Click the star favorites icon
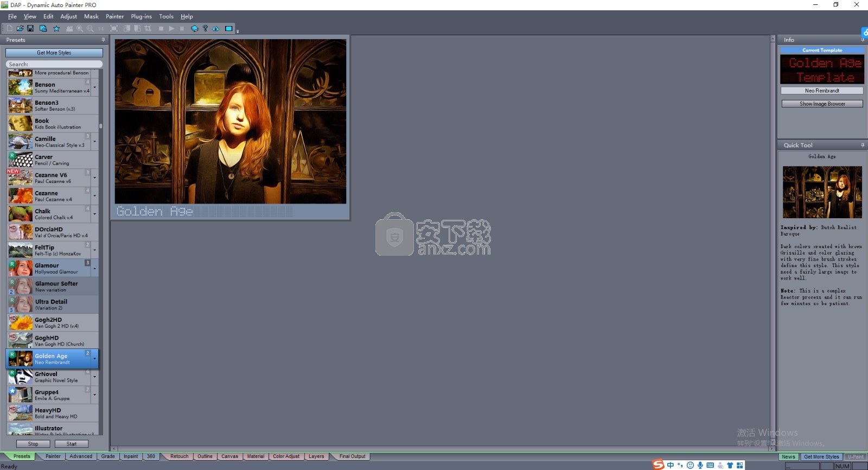The width and height of the screenshot is (868, 470). click(56, 28)
